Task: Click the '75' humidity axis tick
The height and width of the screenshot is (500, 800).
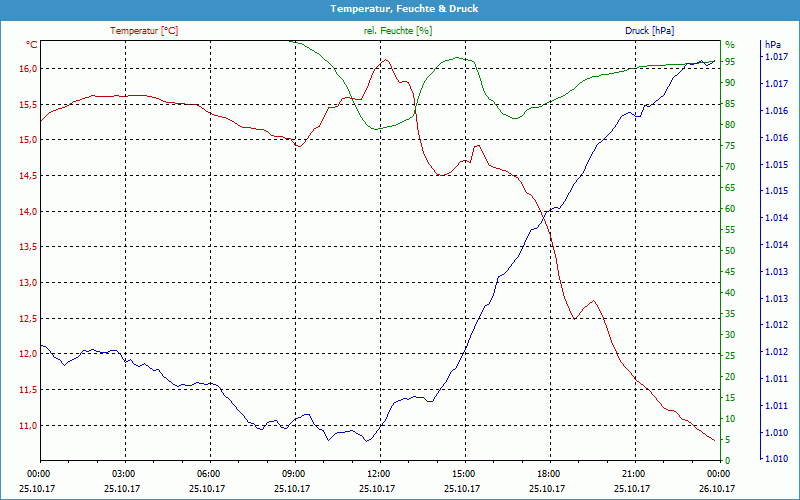Action: pyautogui.click(x=730, y=146)
